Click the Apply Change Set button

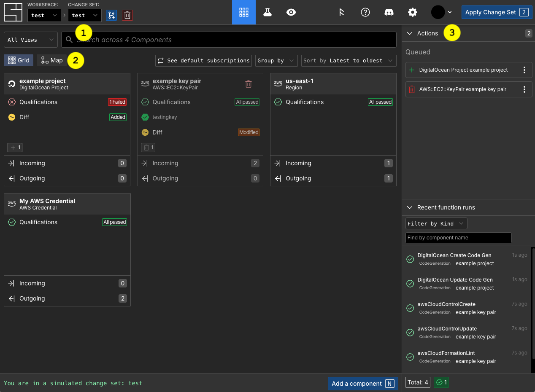(497, 12)
